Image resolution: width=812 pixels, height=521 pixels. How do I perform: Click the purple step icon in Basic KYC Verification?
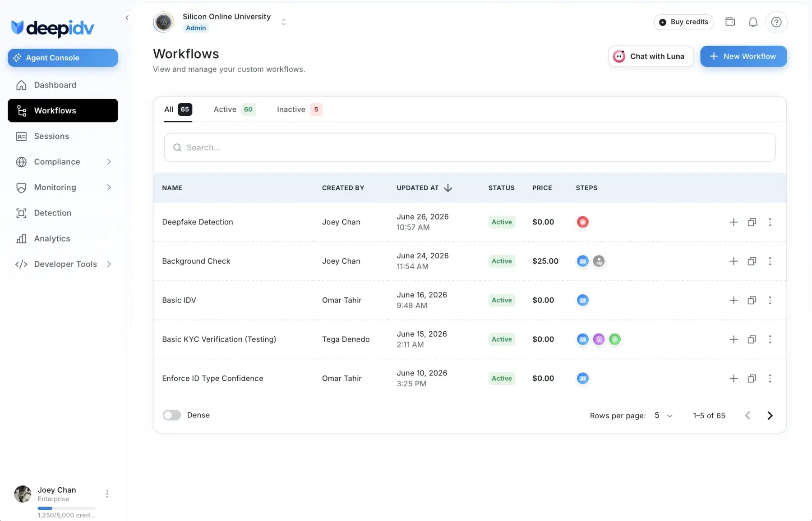pos(599,339)
